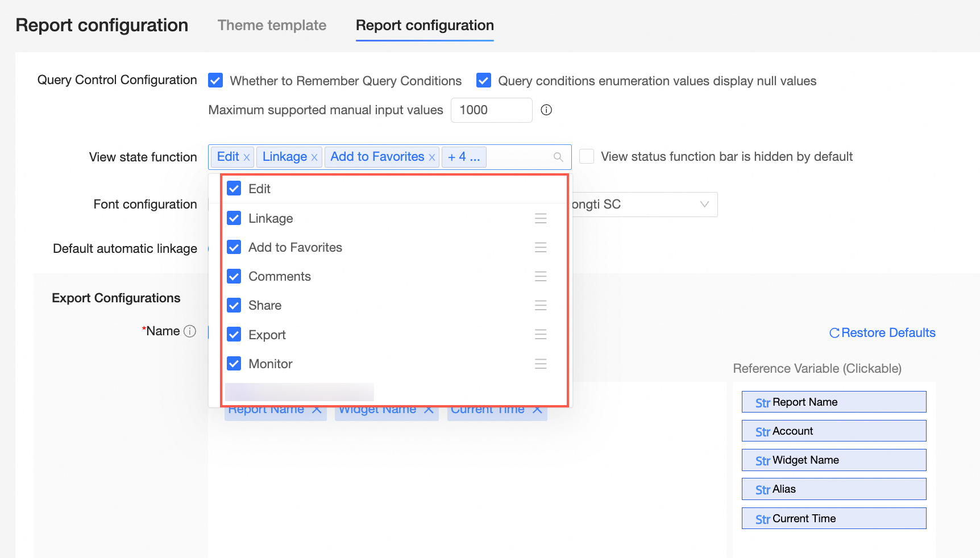The image size is (980, 558).
Task: Switch to the Theme template tab
Action: 272,26
